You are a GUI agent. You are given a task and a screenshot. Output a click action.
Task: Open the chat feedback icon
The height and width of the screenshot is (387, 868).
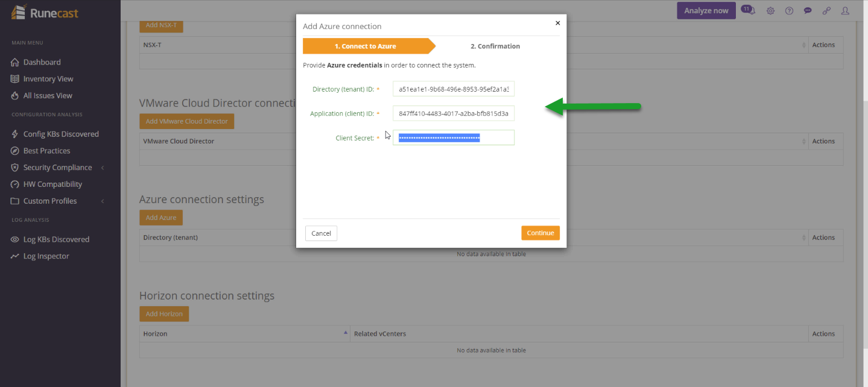[808, 11]
